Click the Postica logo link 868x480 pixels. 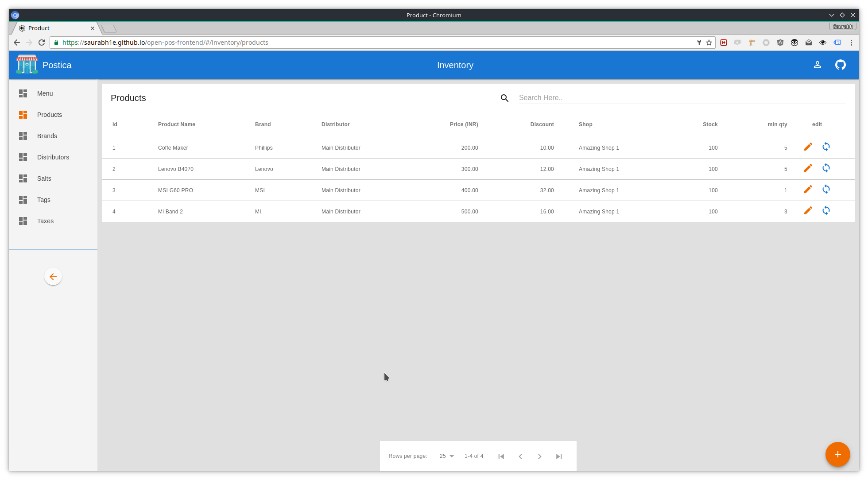pyautogui.click(x=44, y=65)
